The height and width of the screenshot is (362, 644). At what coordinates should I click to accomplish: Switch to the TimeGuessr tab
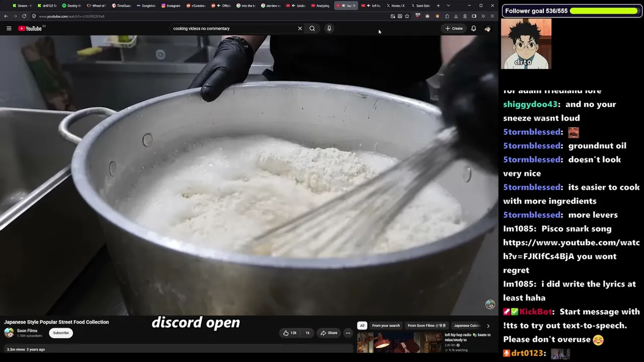pyautogui.click(x=121, y=6)
